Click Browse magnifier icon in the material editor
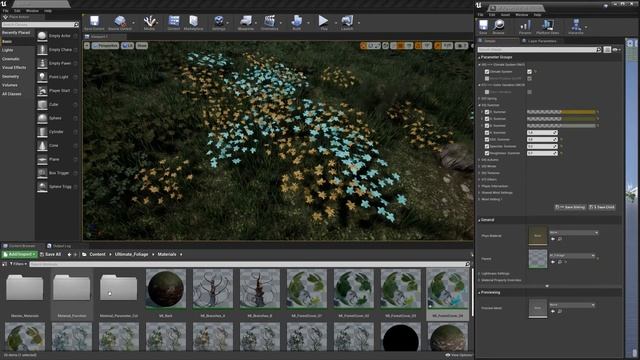Viewport: 640px width, 360px height. (498, 25)
